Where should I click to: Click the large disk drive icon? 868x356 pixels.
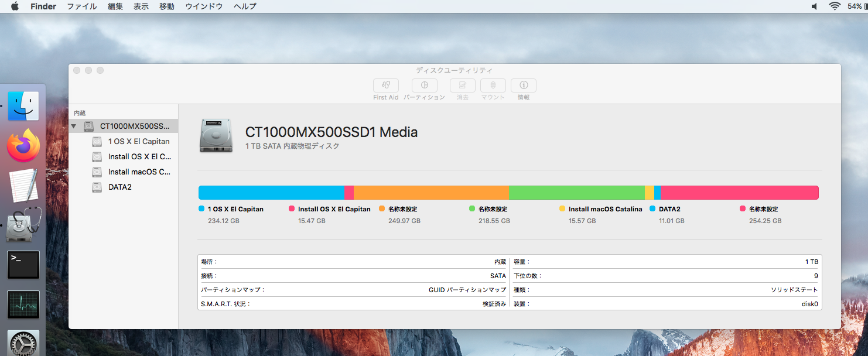[x=216, y=136]
